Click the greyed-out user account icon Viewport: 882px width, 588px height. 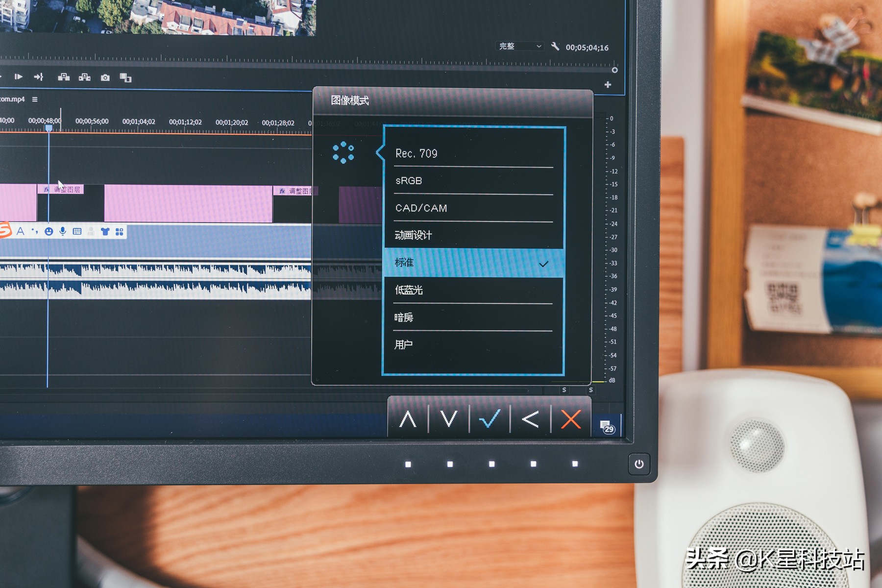pos(91,231)
